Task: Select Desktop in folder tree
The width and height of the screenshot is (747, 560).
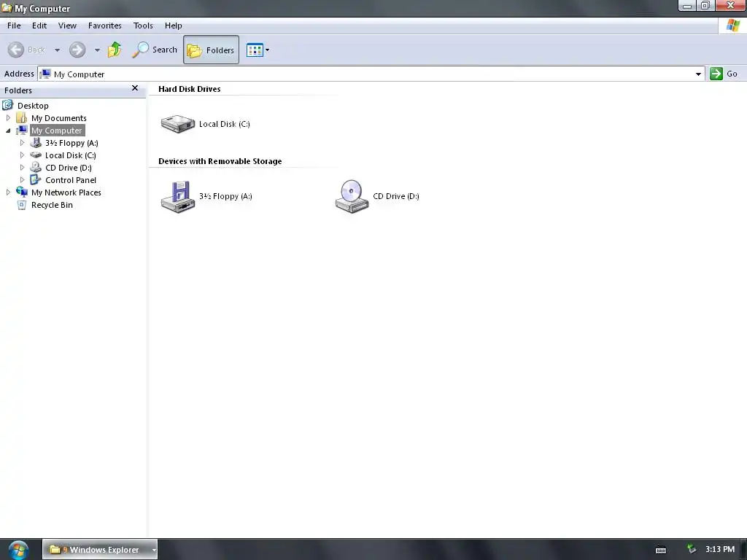Action: click(33, 106)
